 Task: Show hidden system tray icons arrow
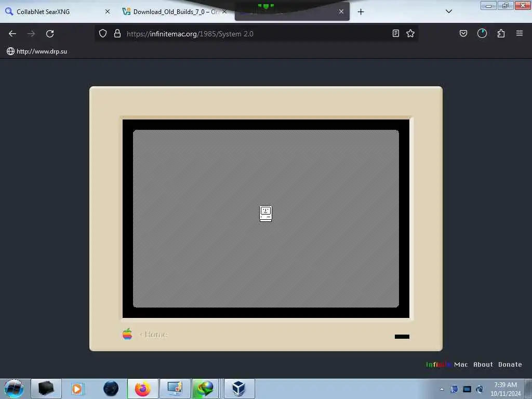pos(442,389)
